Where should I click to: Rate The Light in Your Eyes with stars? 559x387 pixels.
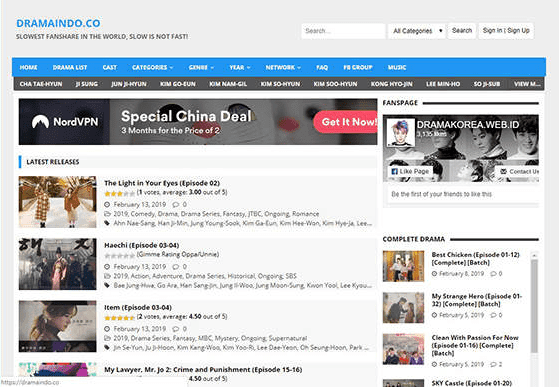(119, 194)
